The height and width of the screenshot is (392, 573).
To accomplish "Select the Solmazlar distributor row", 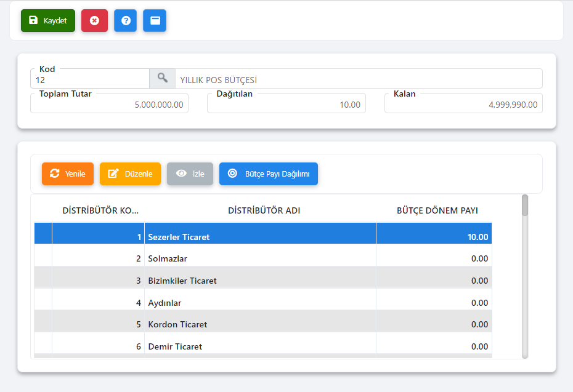I will [259, 258].
